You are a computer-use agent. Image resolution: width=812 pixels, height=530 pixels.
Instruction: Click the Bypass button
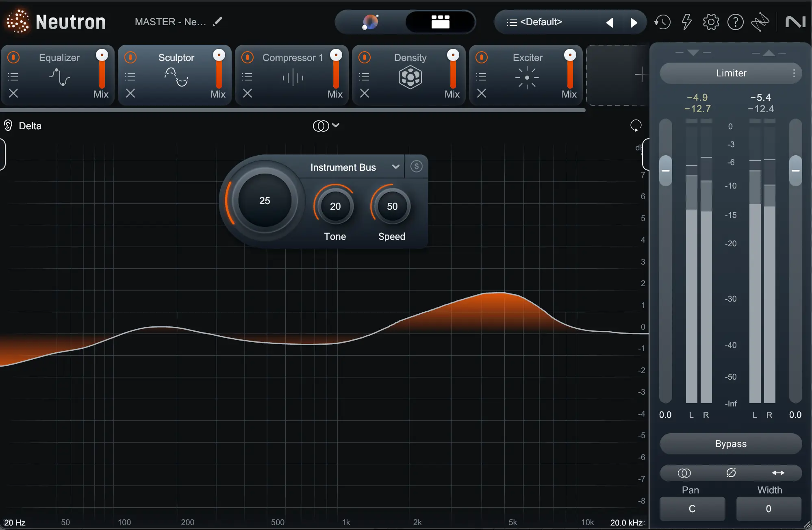pyautogui.click(x=731, y=444)
